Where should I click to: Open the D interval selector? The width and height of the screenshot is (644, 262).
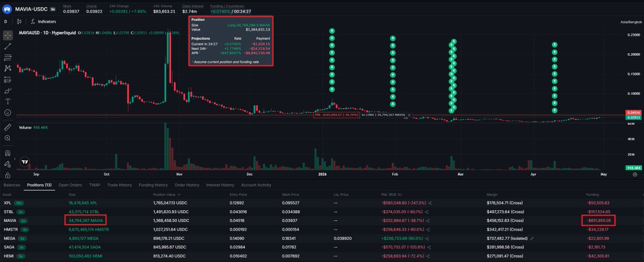click(5, 21)
